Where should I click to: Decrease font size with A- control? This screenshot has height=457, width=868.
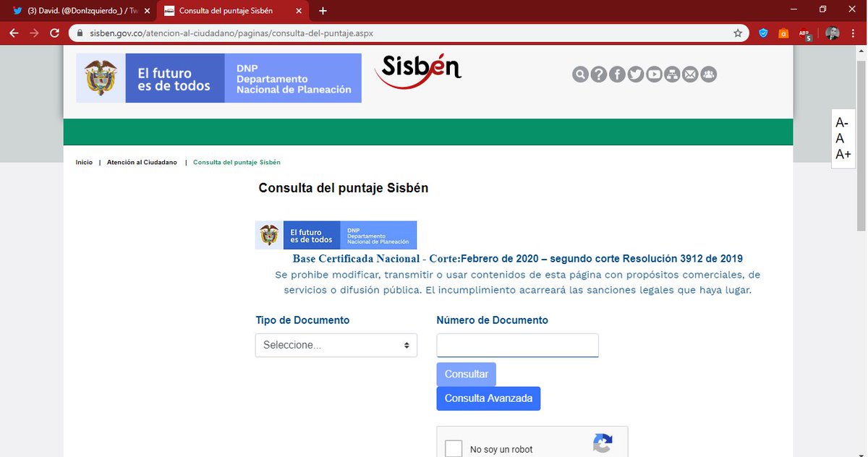point(842,123)
